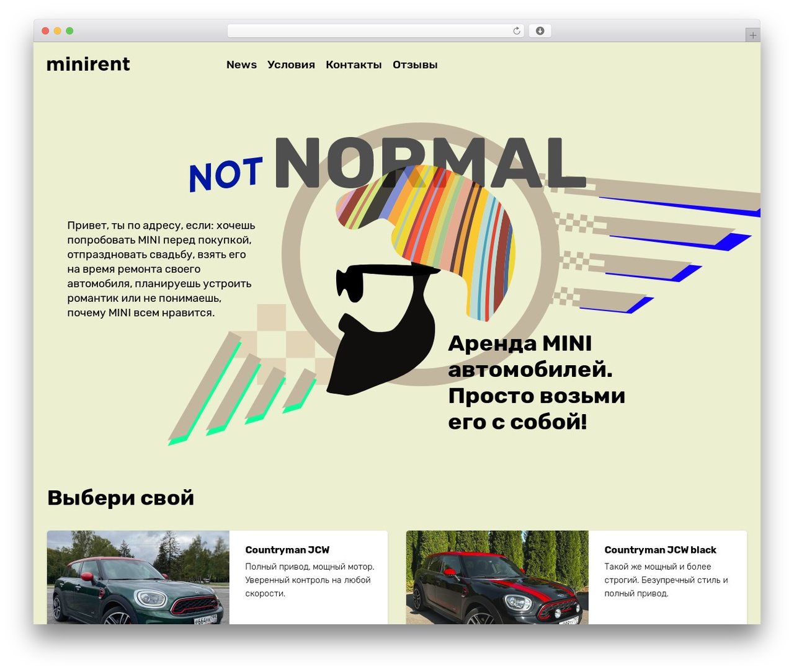Viewport: 794px width, 672px height.
Task: Focus the browser address bar
Action: tap(376, 31)
